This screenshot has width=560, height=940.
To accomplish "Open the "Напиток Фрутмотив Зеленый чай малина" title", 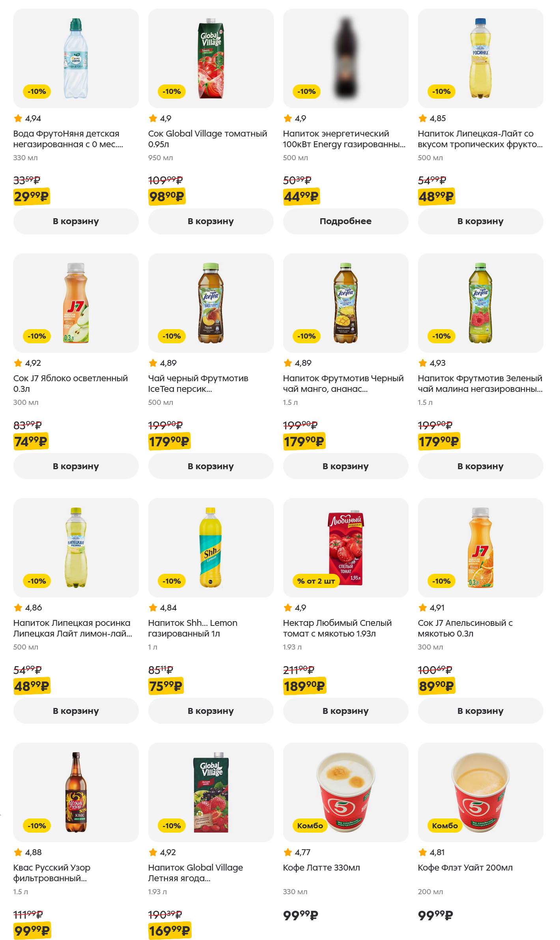I will pos(480,384).
